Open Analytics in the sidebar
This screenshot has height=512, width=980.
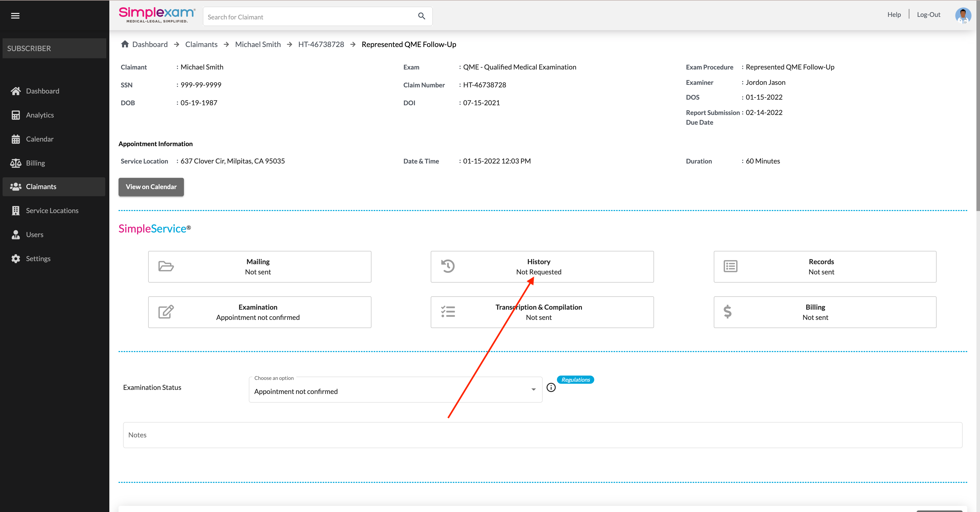40,115
